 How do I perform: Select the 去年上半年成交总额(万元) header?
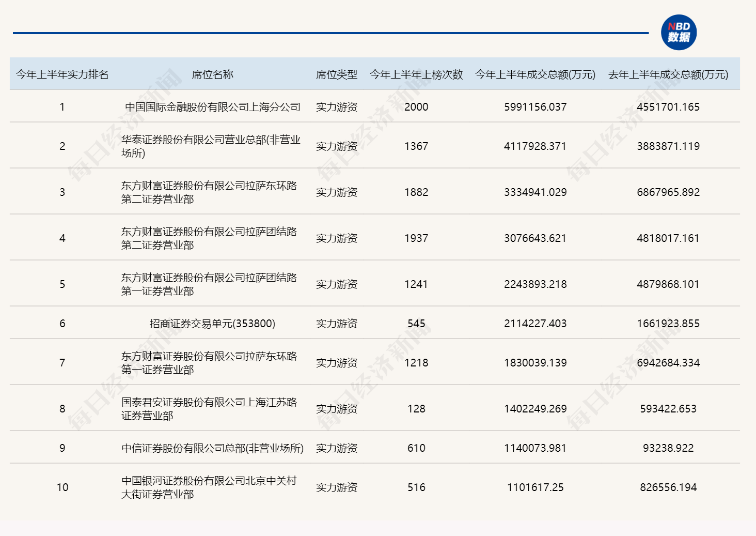pos(668,74)
